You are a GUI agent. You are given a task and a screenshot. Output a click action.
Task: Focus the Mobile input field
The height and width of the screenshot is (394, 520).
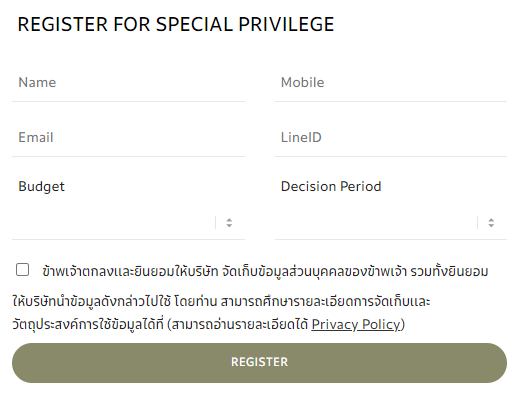coord(391,83)
